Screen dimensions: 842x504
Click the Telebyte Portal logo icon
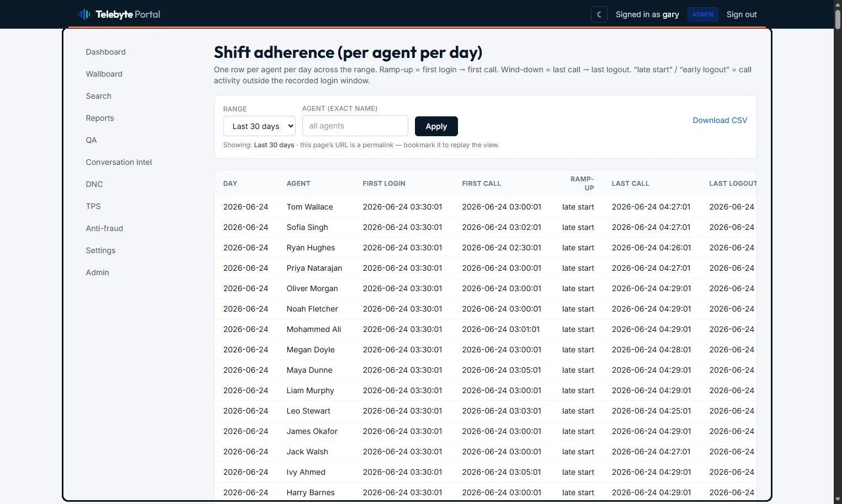coord(84,14)
